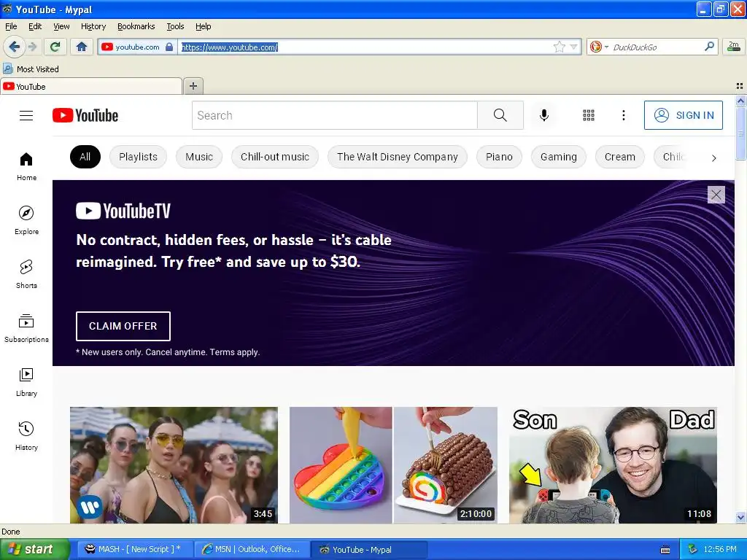Image resolution: width=747 pixels, height=560 pixels.
Task: Click the DuckDuckGo search magnifier
Action: pos(709,47)
